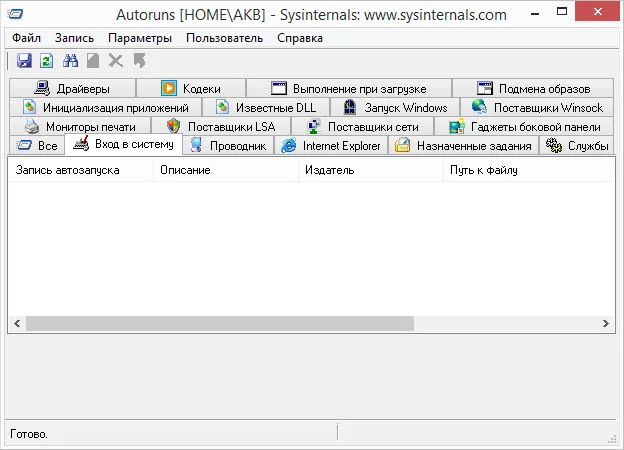Click the Jump to entry arrow icon
The width and height of the screenshot is (624, 450).
tap(139, 61)
